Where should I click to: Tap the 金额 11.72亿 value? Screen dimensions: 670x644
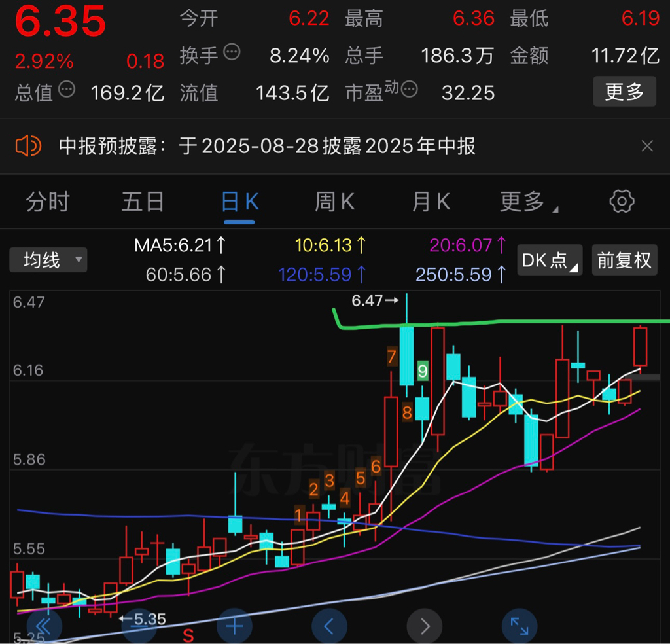pyautogui.click(x=625, y=56)
